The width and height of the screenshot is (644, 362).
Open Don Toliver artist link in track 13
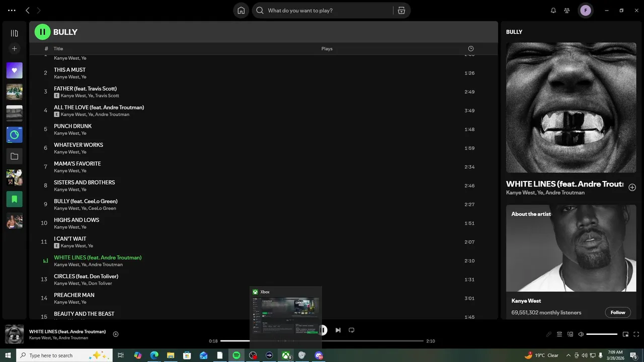[100, 283]
